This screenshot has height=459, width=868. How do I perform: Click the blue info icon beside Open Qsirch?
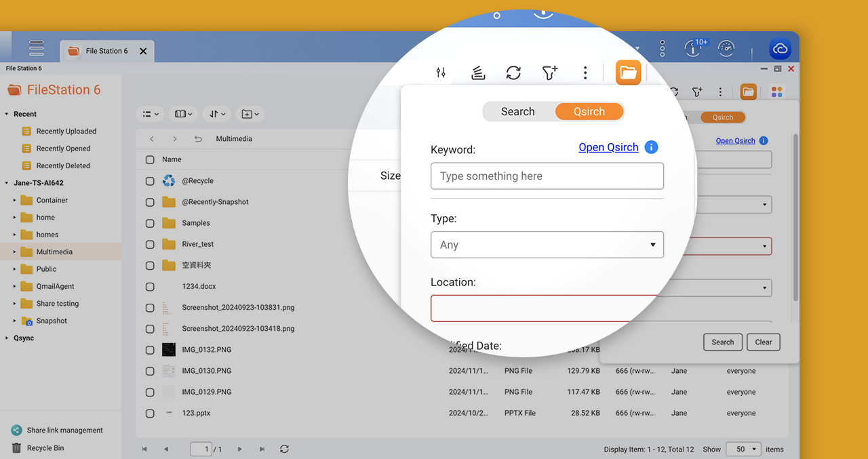[651, 147]
